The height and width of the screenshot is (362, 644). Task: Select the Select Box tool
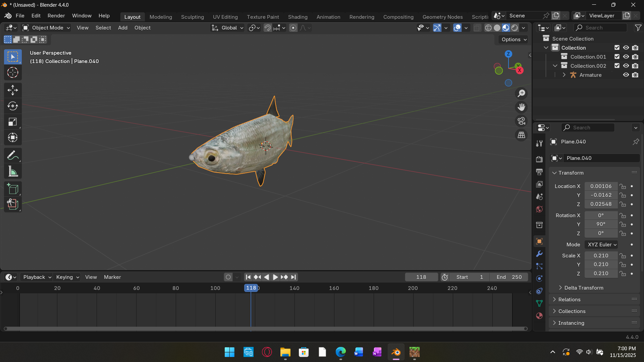click(13, 57)
